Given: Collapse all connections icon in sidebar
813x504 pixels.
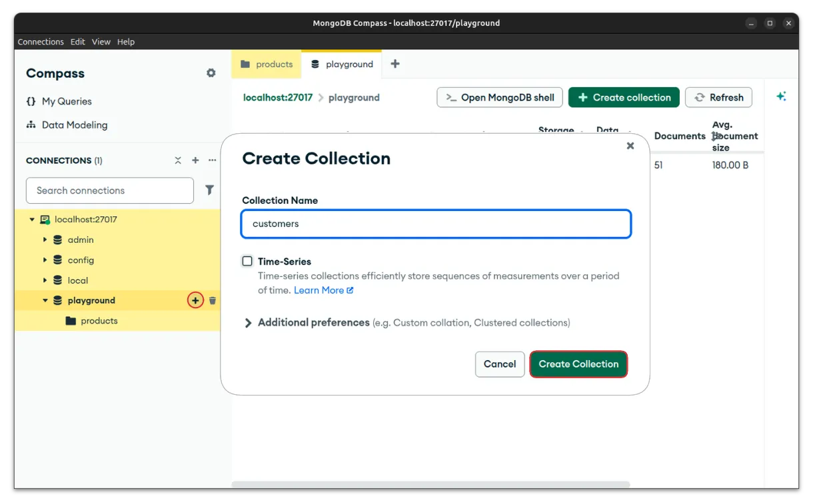Looking at the screenshot, I should point(178,160).
